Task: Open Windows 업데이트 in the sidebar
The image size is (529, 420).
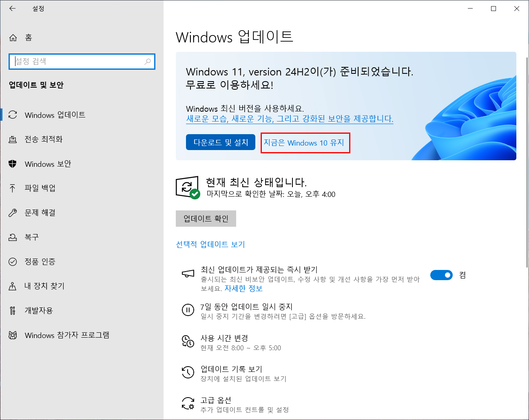Action: (82, 115)
